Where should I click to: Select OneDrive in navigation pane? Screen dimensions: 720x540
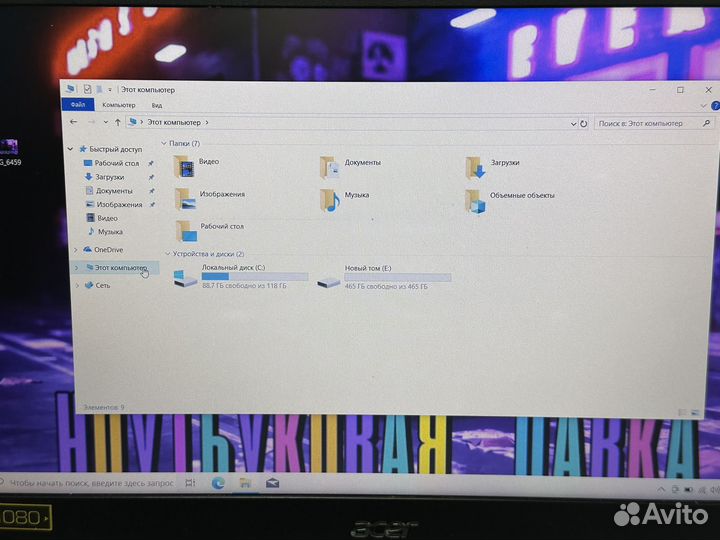(x=108, y=250)
